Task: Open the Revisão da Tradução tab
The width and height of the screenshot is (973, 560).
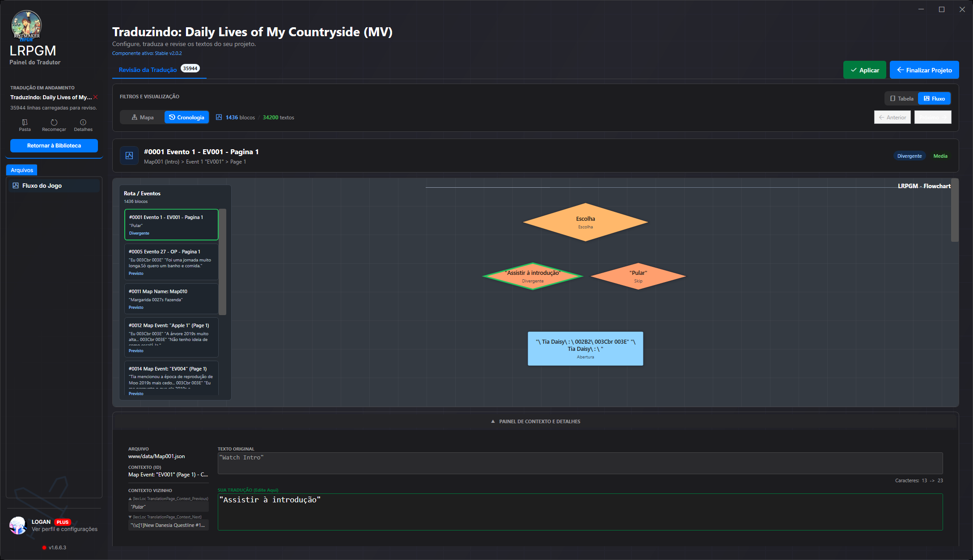Action: click(159, 69)
